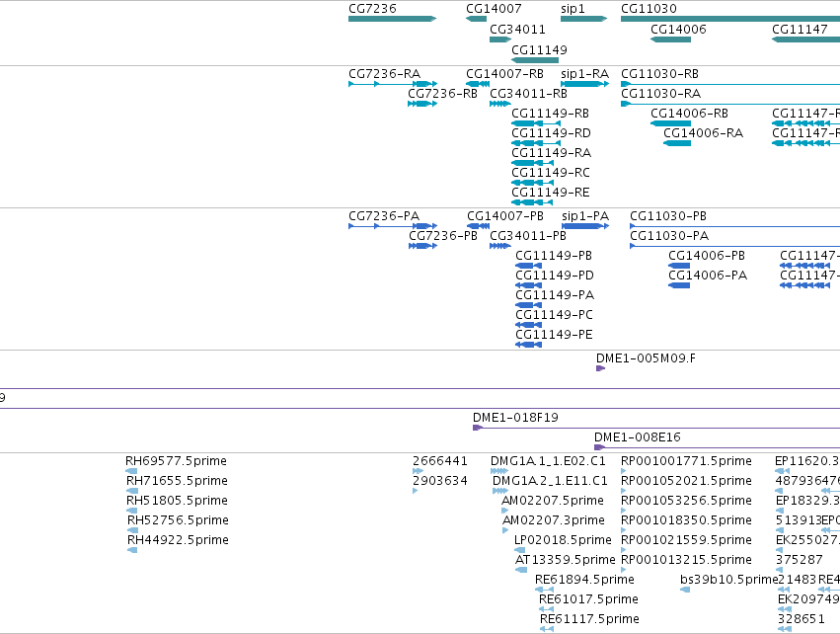
Task: Select EST RH71655.5prime
Action: click(x=132, y=491)
